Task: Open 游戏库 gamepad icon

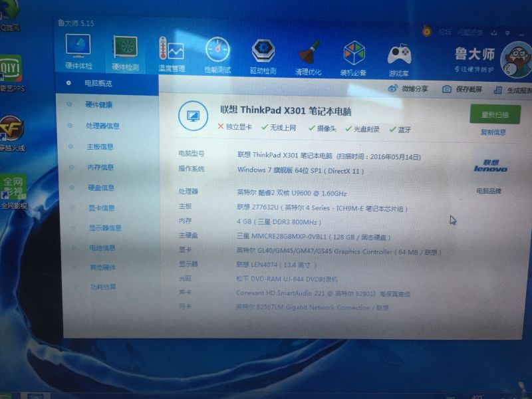Action: pyautogui.click(x=399, y=60)
